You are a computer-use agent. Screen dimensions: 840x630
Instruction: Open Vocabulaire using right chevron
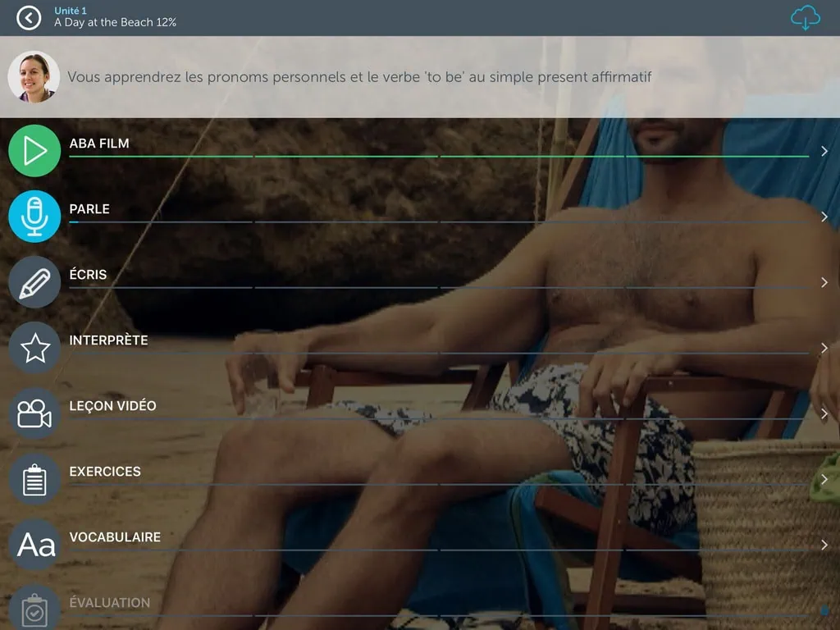tap(824, 545)
